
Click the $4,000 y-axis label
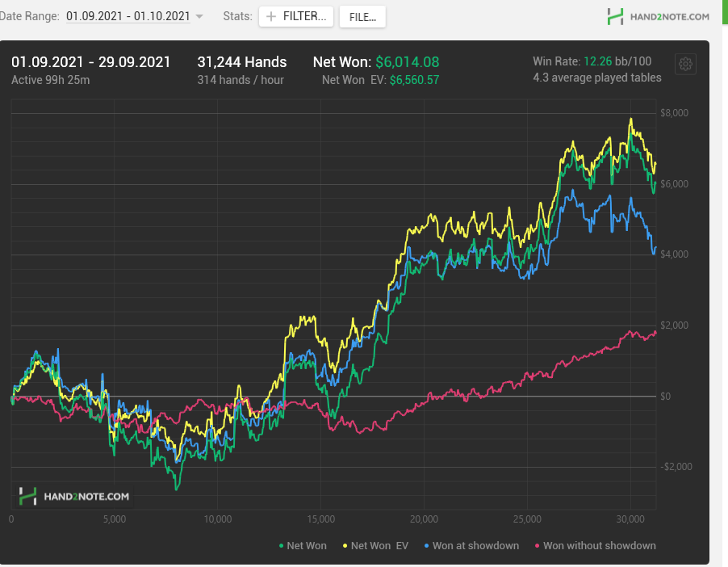click(x=674, y=254)
